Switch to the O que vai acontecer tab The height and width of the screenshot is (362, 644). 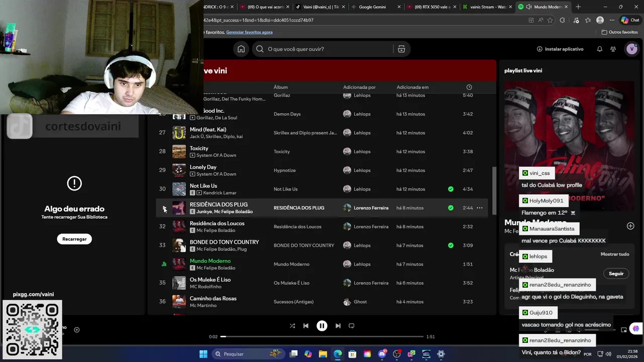tap(265, 7)
